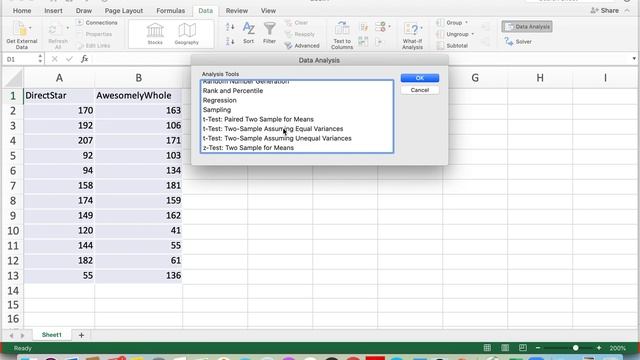
Task: Open the Home tab
Action: coord(22,11)
